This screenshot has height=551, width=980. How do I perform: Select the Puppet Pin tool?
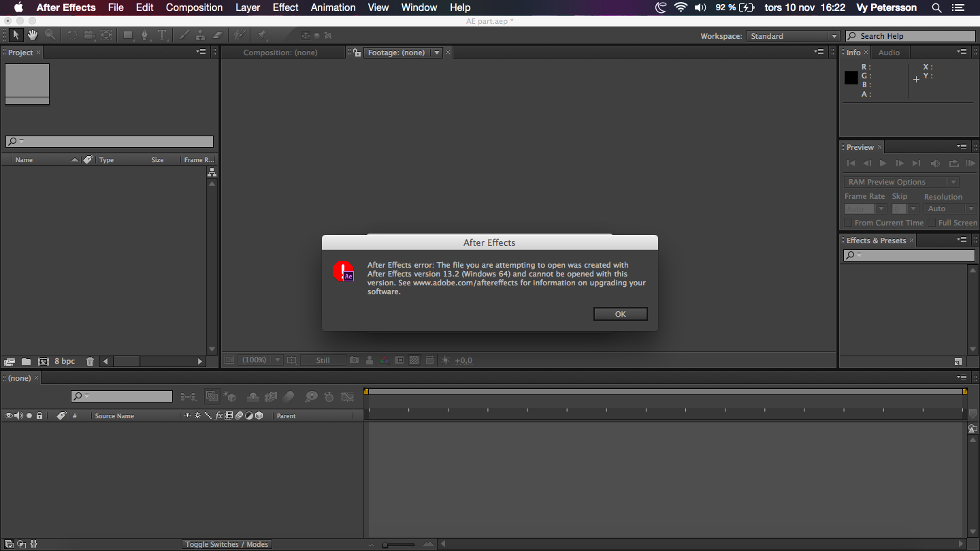(262, 35)
